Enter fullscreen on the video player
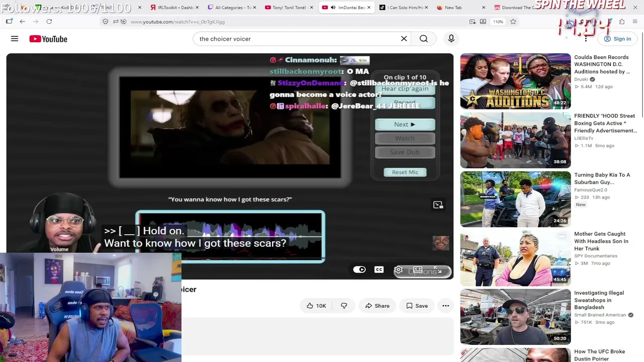The image size is (644, 362). tap(438, 270)
